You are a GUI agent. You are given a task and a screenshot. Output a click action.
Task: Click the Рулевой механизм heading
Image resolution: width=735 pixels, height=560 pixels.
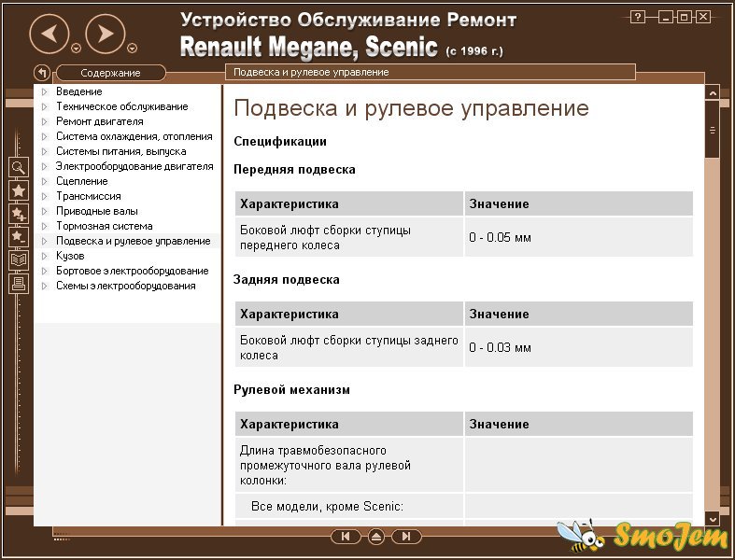(291, 390)
